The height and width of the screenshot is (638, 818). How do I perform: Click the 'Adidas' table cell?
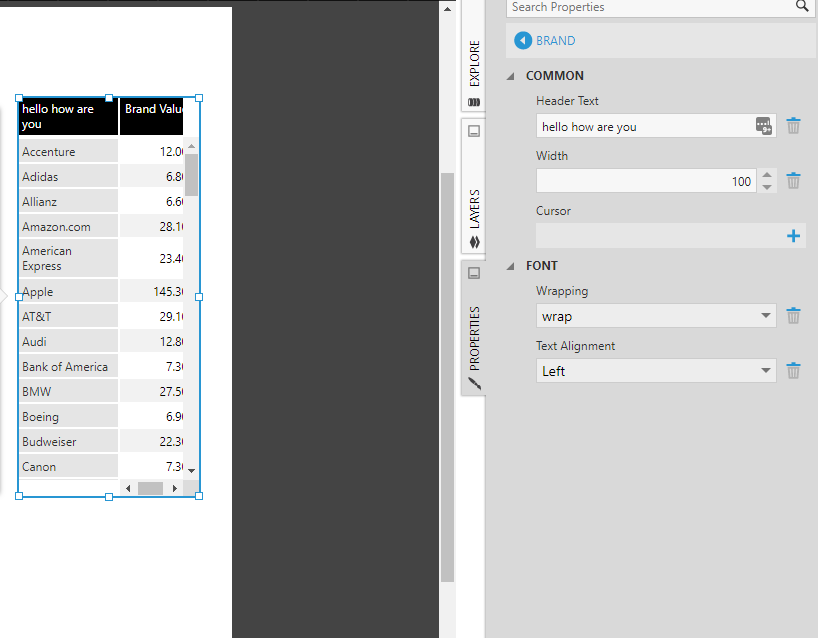point(68,176)
